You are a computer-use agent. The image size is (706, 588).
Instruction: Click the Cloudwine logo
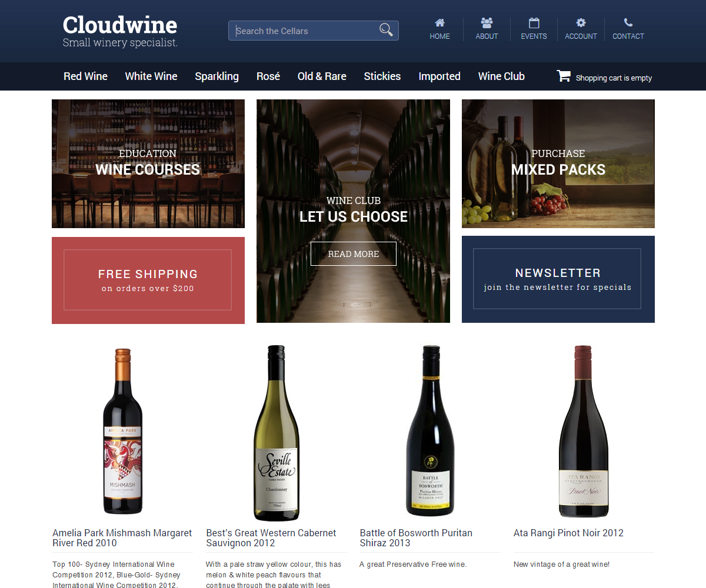coord(120,25)
